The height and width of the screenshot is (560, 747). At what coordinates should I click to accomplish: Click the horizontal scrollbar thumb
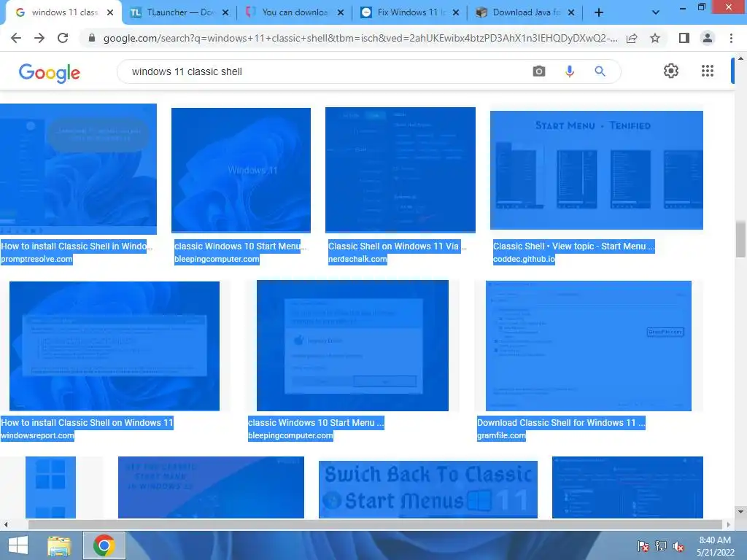click(375, 524)
